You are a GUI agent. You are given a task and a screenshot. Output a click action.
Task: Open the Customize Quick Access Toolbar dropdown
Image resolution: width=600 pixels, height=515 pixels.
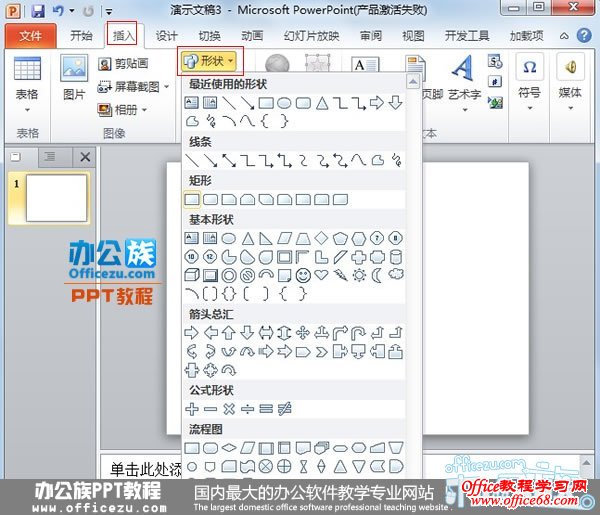(x=109, y=12)
